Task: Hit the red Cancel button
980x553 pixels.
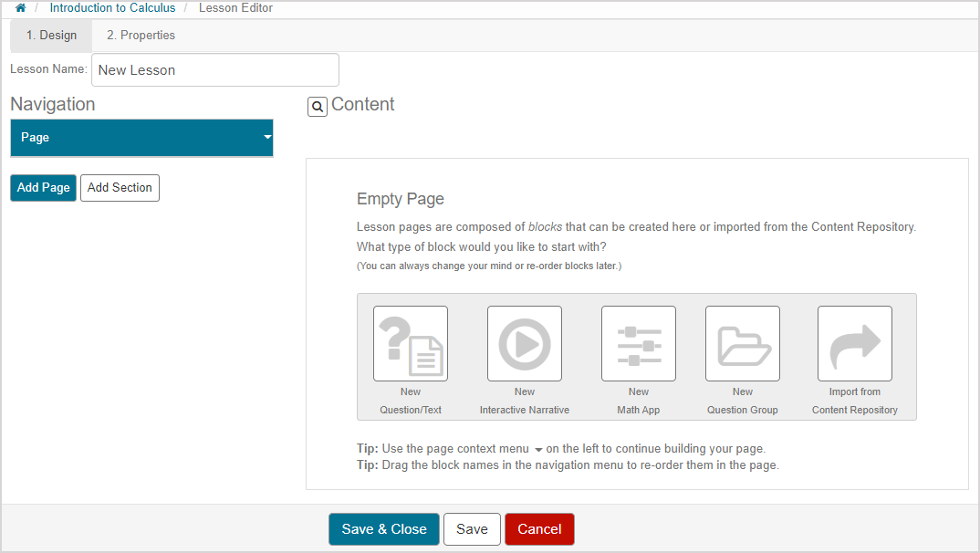Action: (x=539, y=529)
